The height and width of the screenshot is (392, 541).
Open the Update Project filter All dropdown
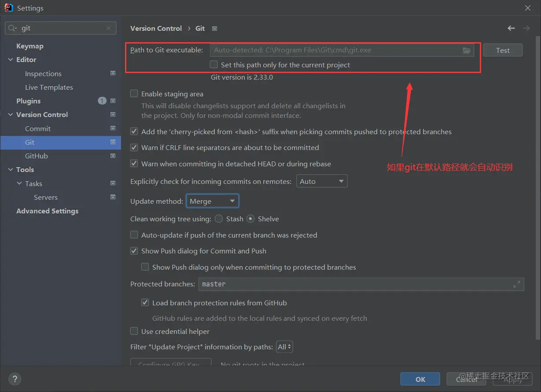[284, 347]
